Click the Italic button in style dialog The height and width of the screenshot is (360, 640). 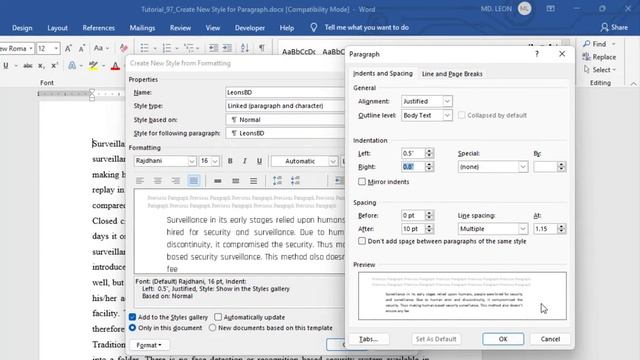(244, 161)
